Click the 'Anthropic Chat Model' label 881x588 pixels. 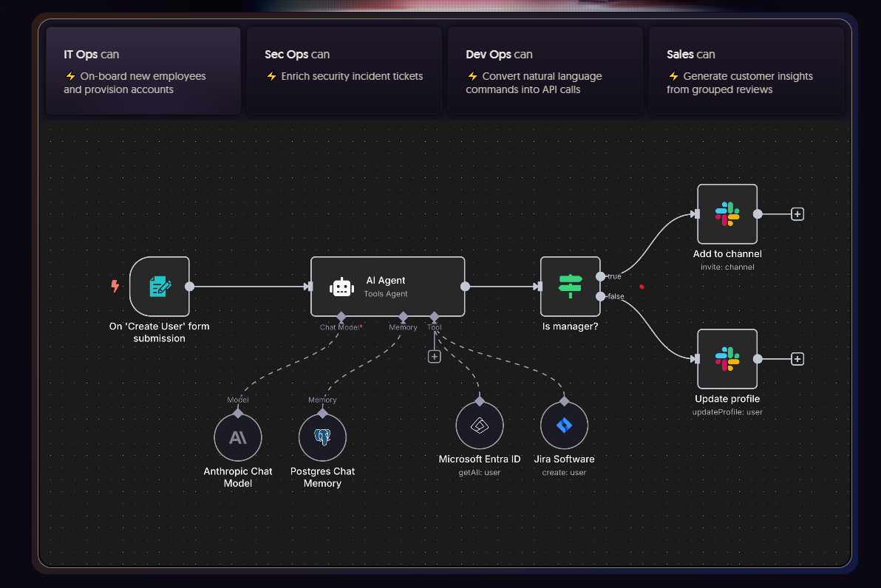click(238, 477)
